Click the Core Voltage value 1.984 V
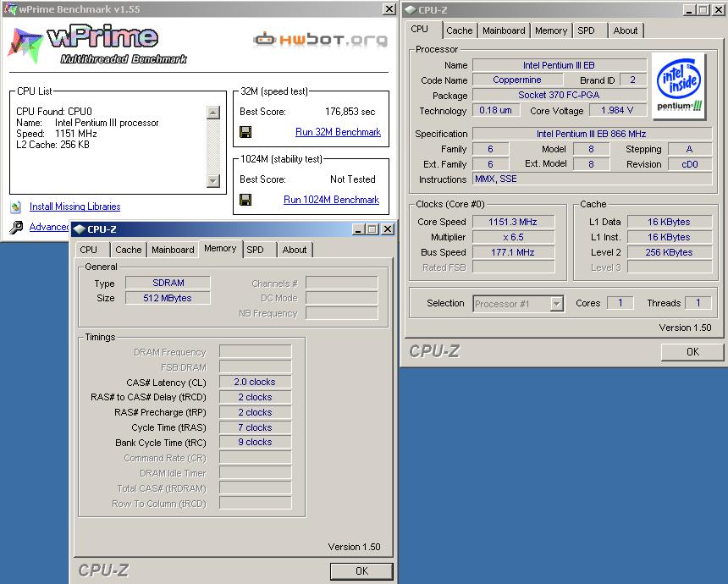728x584 pixels. pyautogui.click(x=617, y=111)
